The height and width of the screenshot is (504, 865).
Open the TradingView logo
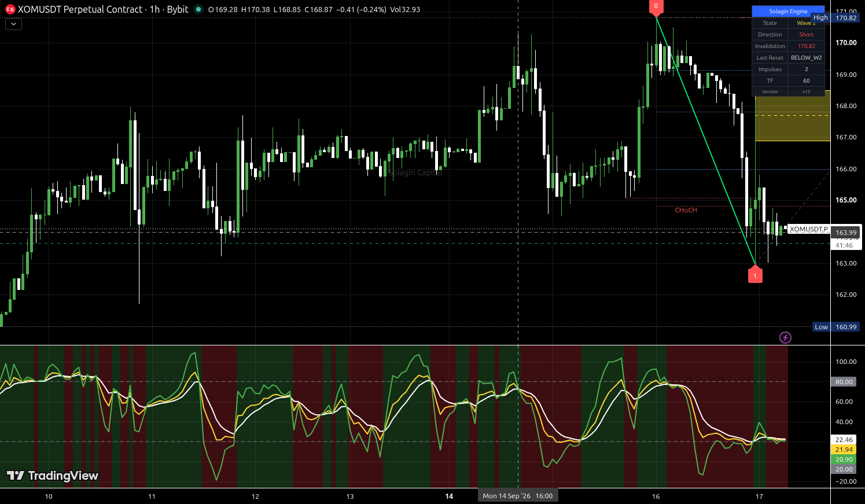(52, 476)
